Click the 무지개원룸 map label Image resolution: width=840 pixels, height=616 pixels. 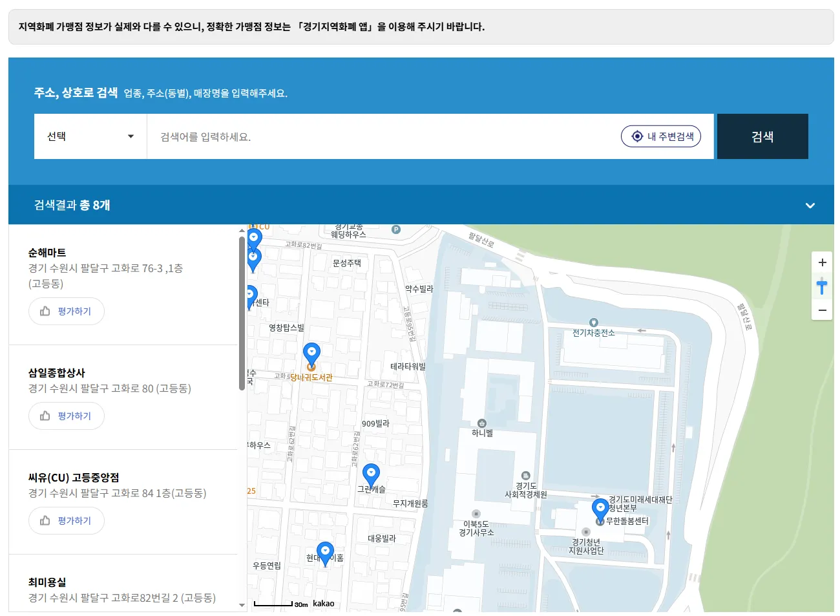[x=410, y=504]
